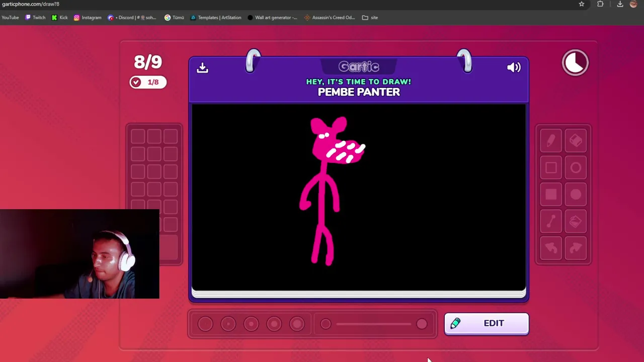
Task: Select the paint bucket fill tool
Action: coord(576,221)
